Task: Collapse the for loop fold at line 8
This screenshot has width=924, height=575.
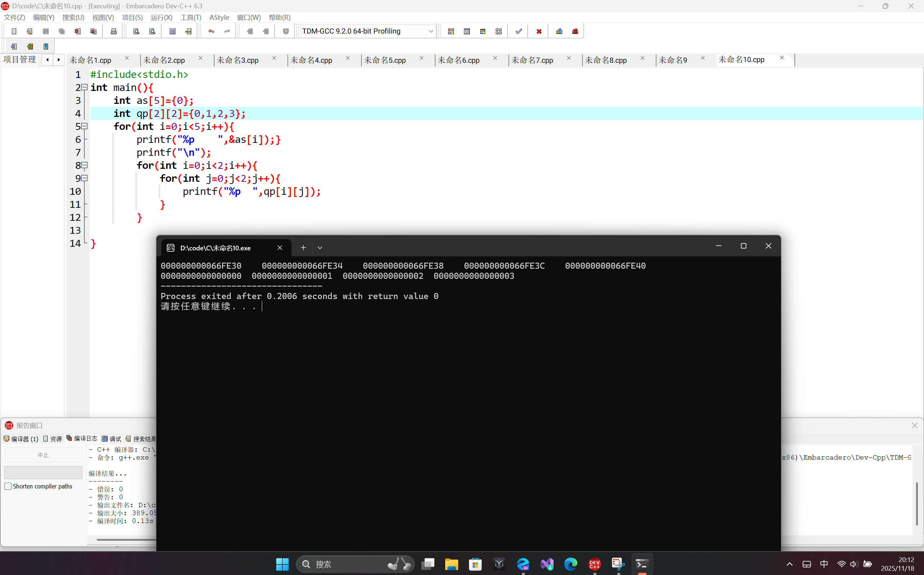Action: (x=85, y=165)
